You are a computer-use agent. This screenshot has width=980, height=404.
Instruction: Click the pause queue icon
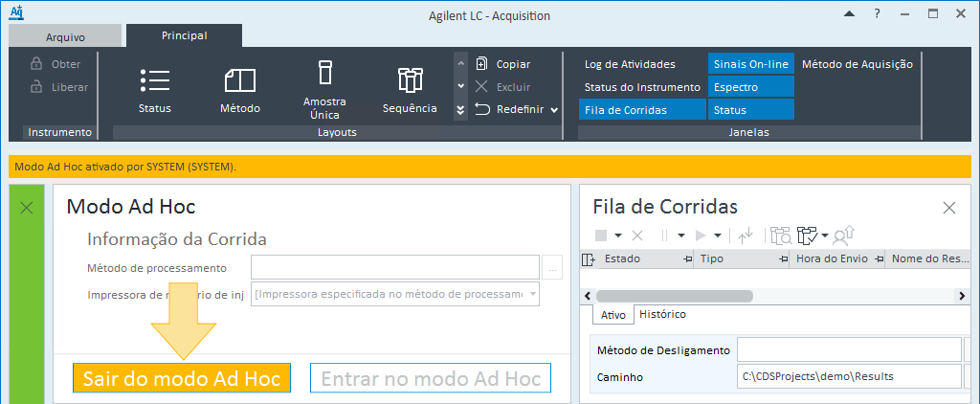pos(664,236)
